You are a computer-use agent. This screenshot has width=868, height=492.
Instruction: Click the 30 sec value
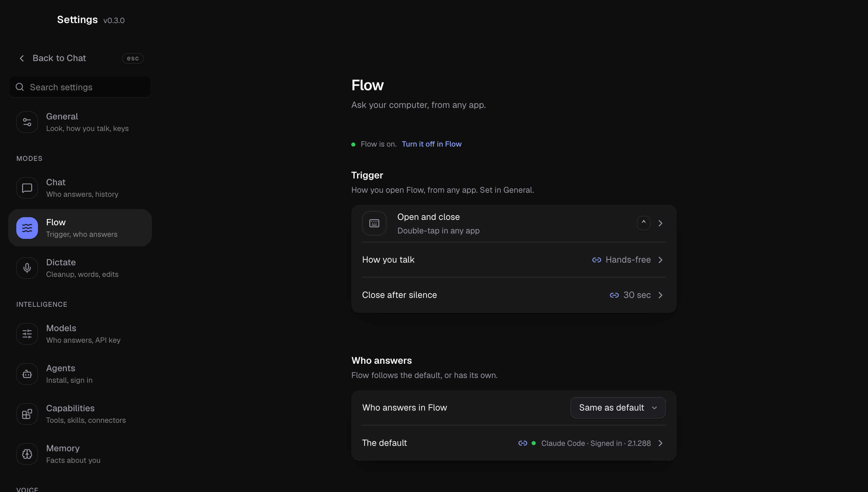[x=637, y=295]
